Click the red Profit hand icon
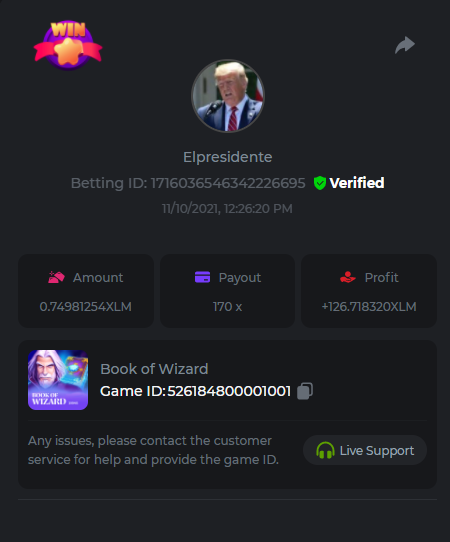 tap(348, 277)
